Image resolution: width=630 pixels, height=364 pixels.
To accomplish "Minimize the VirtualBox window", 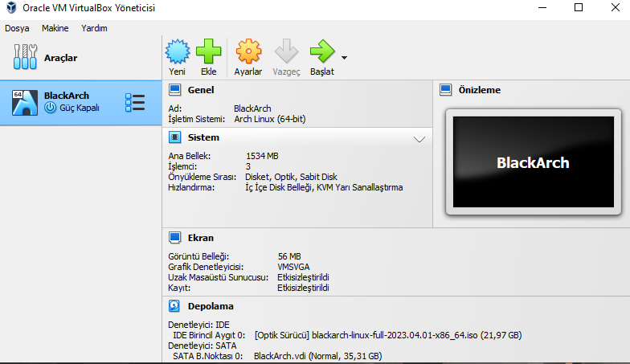I will tap(542, 7).
